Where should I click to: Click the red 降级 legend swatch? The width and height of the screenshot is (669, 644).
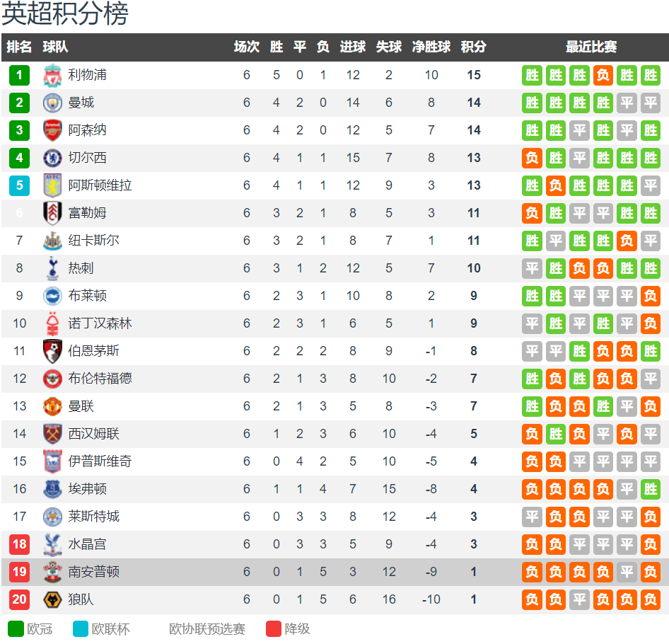(274, 628)
